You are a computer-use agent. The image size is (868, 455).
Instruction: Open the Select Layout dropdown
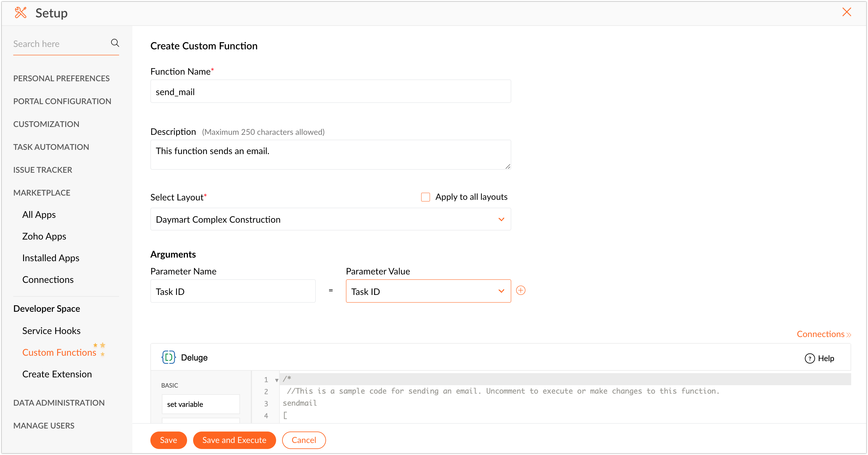click(330, 219)
